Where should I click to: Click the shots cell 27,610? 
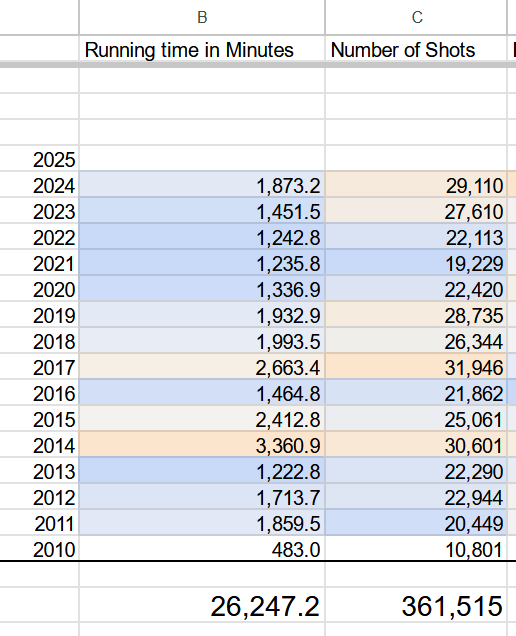tap(416, 211)
